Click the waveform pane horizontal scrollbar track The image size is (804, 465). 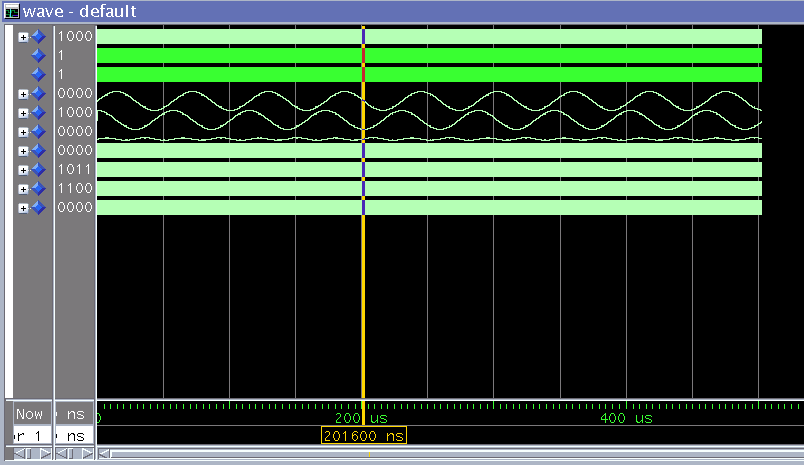(x=457, y=454)
